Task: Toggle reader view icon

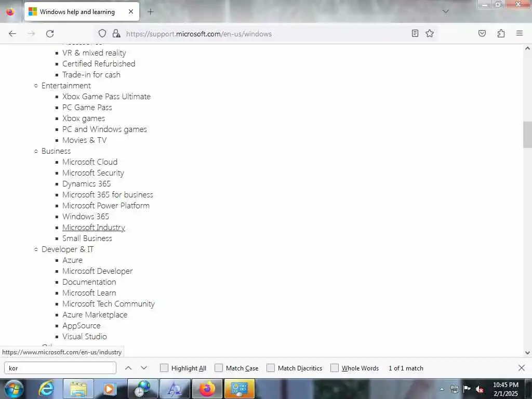Action: coord(415,33)
